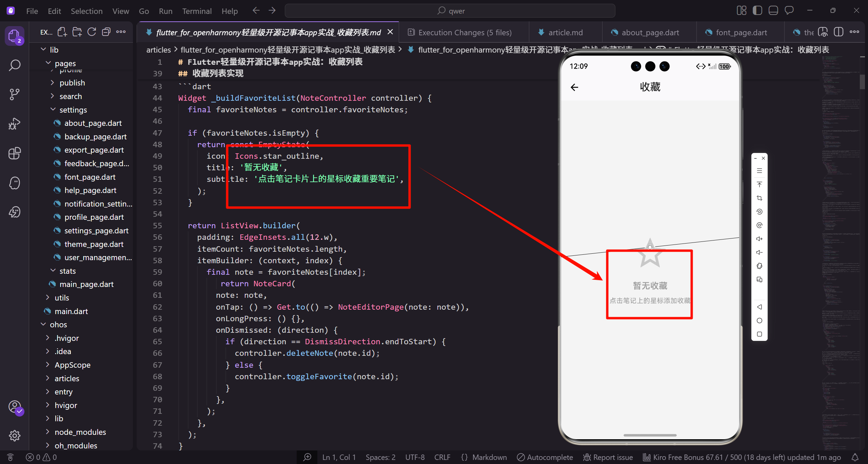
Task: Switch to the font_page.dart tab
Action: (741, 32)
